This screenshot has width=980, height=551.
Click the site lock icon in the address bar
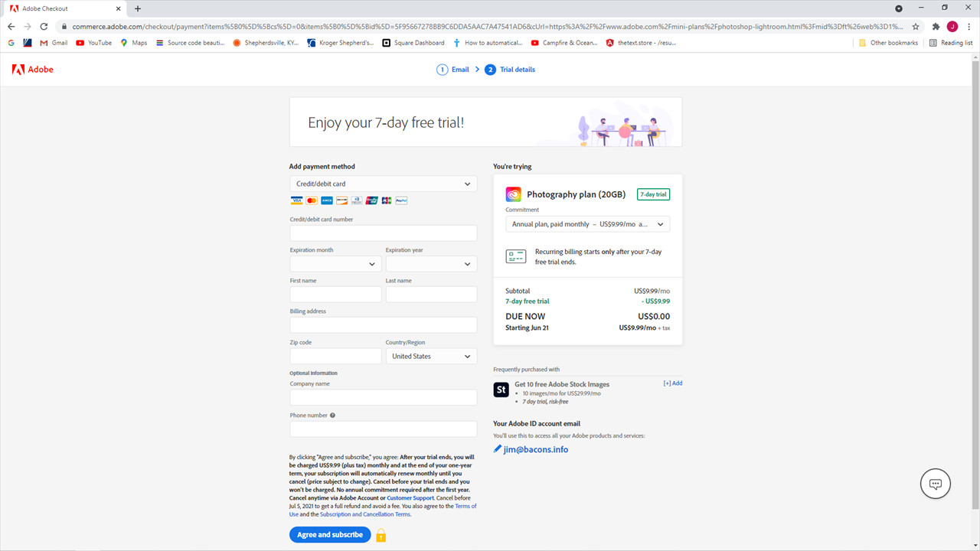(64, 26)
